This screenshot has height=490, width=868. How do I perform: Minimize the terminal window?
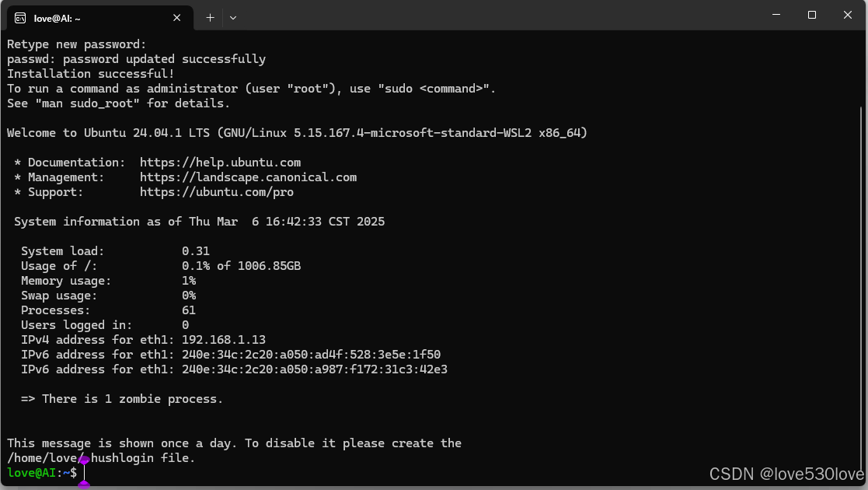(776, 15)
